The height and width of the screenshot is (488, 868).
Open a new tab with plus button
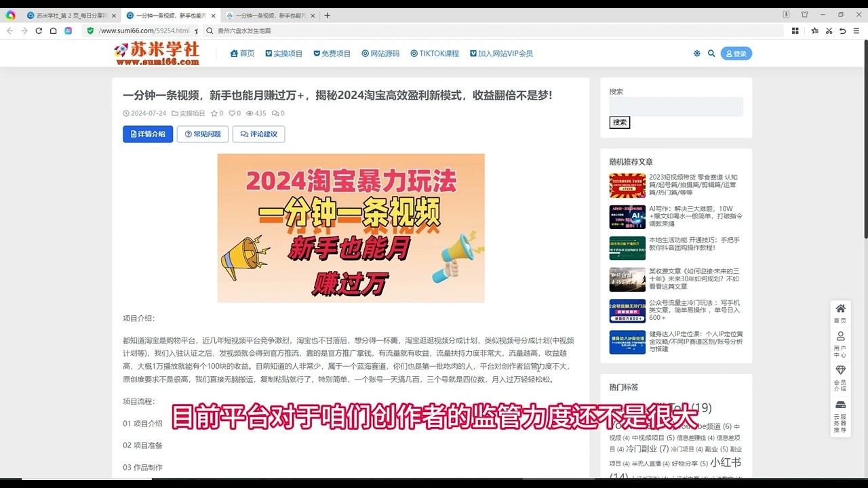tap(328, 15)
